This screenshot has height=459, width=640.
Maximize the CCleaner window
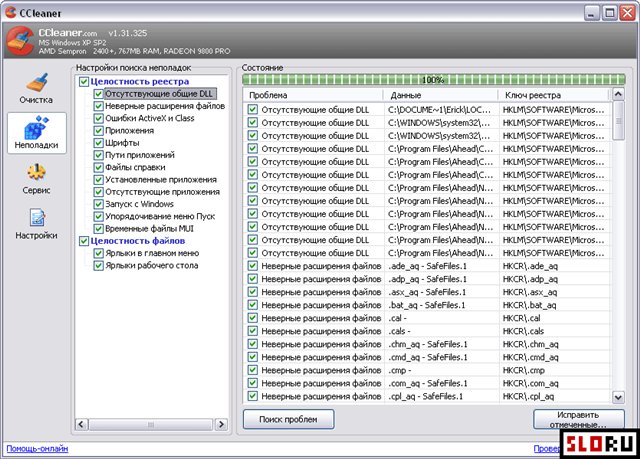point(609,13)
